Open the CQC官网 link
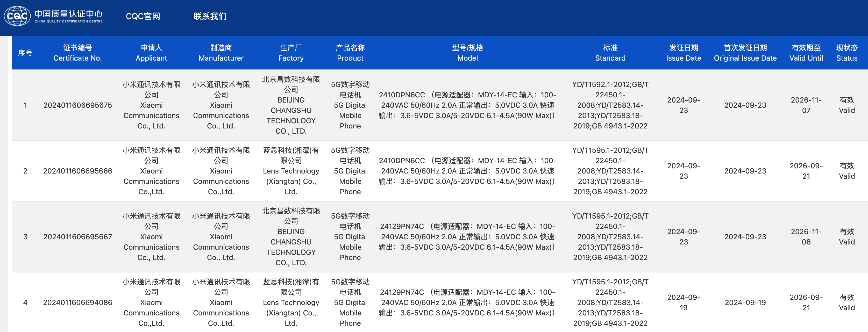868x332 pixels. pos(143,16)
